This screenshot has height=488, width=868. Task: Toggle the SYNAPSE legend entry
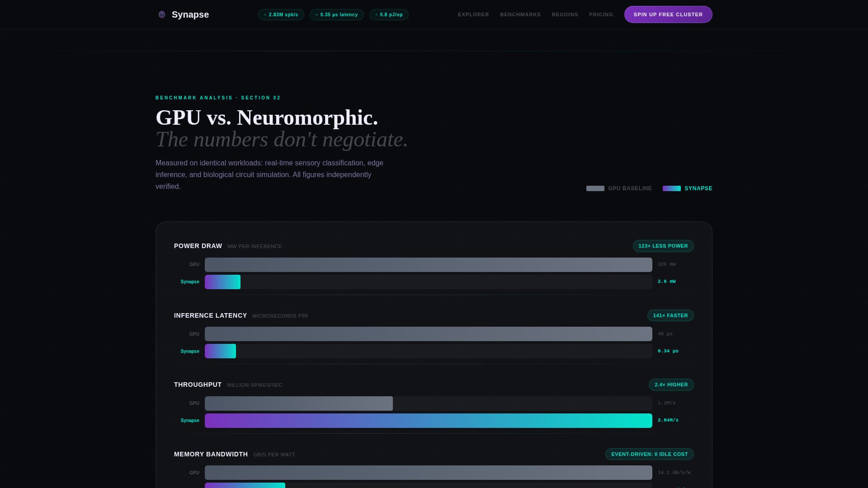click(687, 188)
